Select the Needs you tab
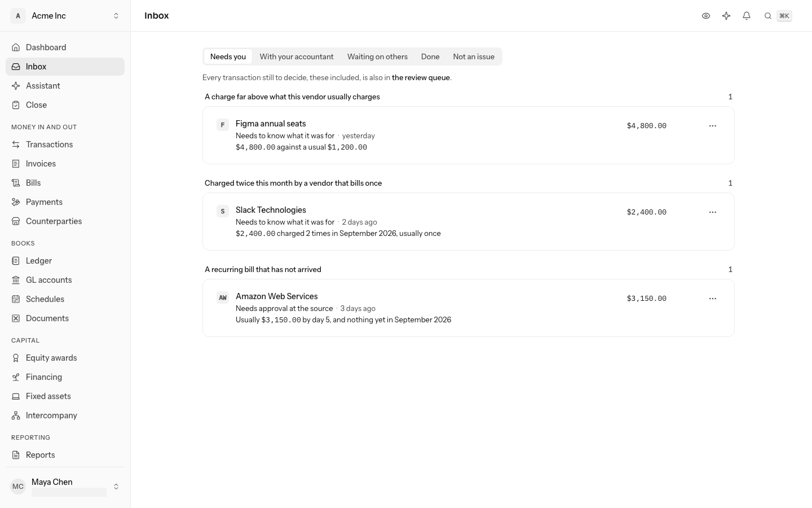This screenshot has height=508, width=812. (x=228, y=56)
